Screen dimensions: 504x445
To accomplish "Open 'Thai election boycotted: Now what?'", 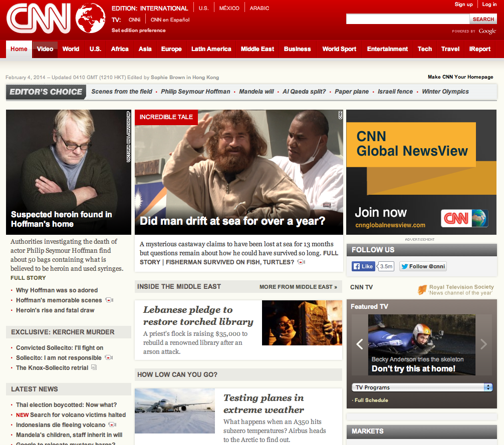I will pos(66,405).
